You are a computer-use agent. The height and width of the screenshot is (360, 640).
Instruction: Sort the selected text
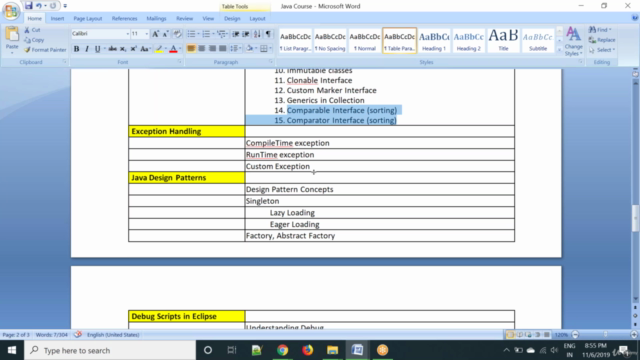tap(257, 34)
